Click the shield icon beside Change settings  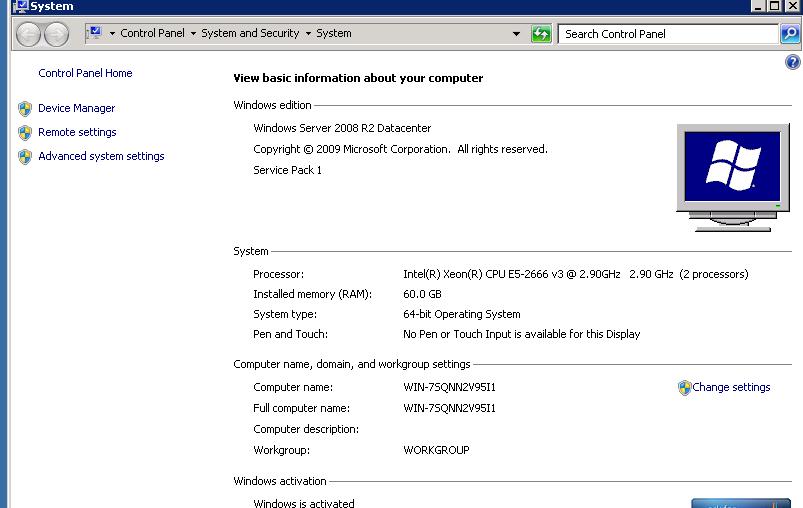[684, 388]
